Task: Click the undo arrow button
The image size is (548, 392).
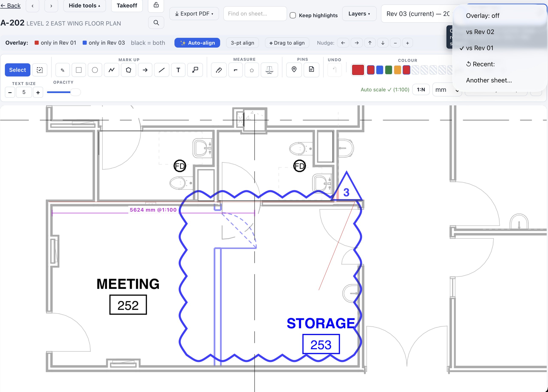Action: (335, 70)
